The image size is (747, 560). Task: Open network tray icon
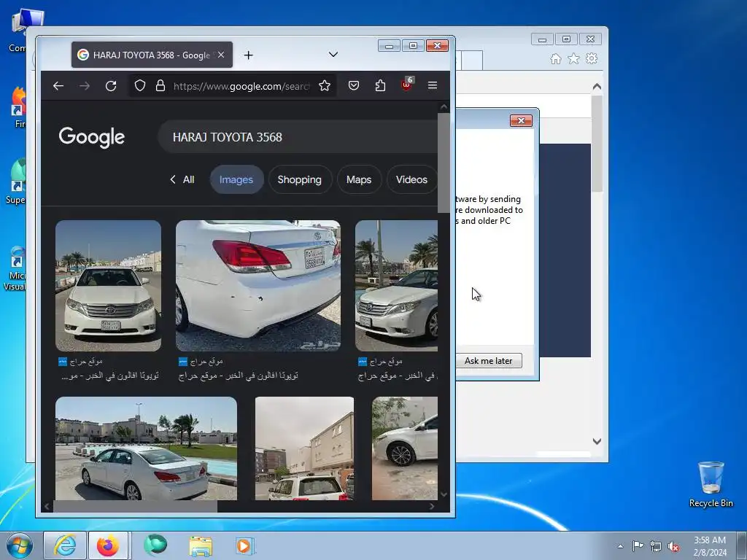[x=656, y=547]
